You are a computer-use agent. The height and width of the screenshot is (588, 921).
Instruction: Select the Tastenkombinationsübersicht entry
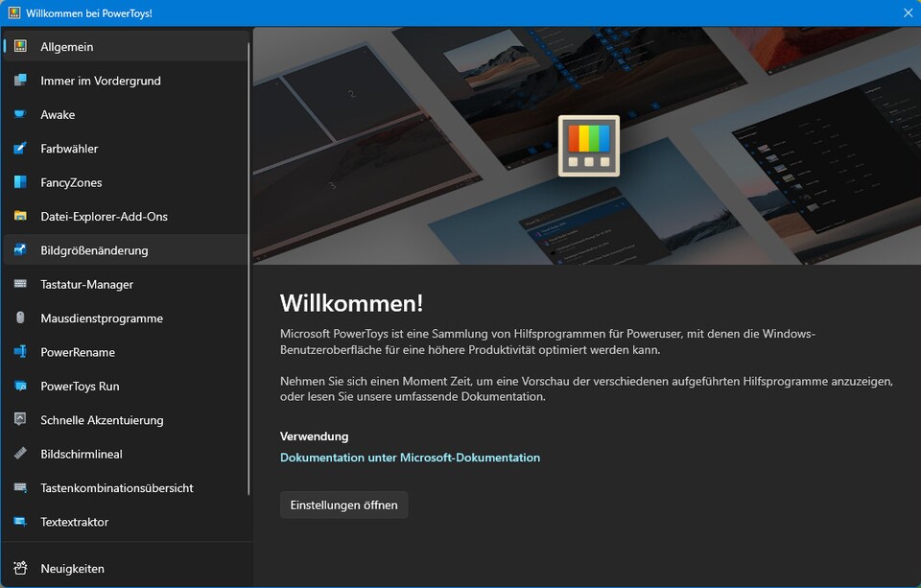tap(117, 487)
